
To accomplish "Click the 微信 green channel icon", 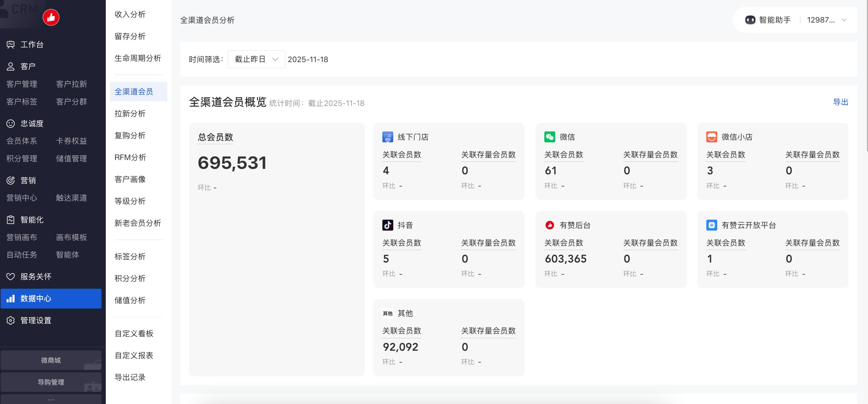I will click(549, 137).
